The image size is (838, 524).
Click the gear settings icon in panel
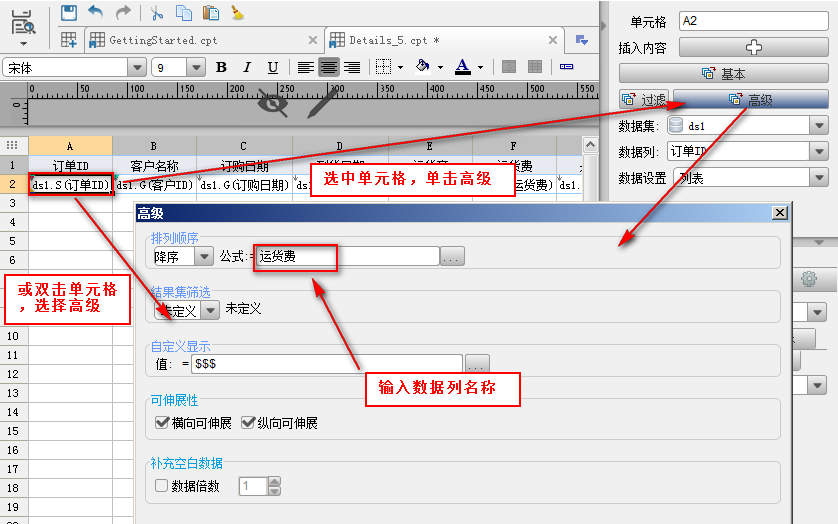tap(809, 279)
